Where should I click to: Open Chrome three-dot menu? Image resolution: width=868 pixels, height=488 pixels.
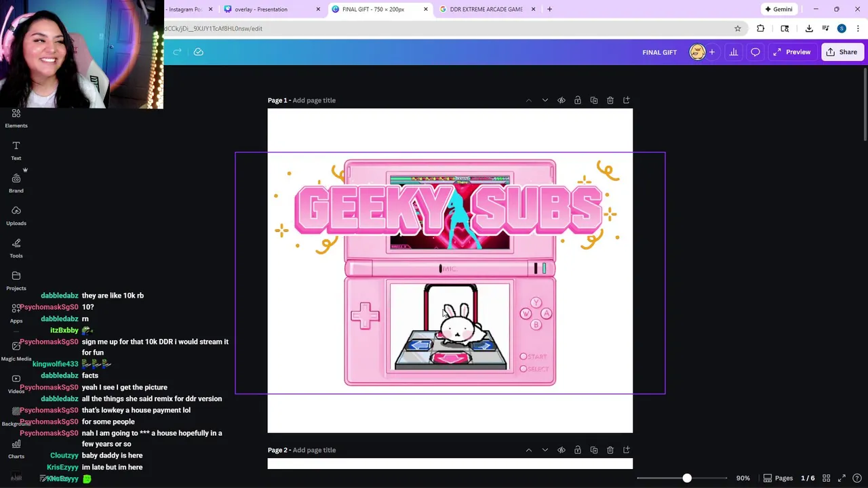[858, 28]
